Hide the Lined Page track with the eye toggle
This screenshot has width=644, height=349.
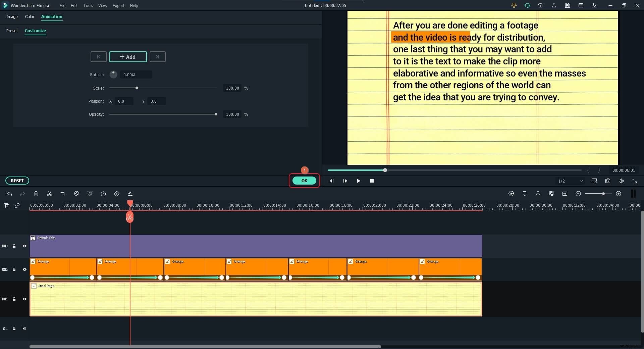click(24, 299)
